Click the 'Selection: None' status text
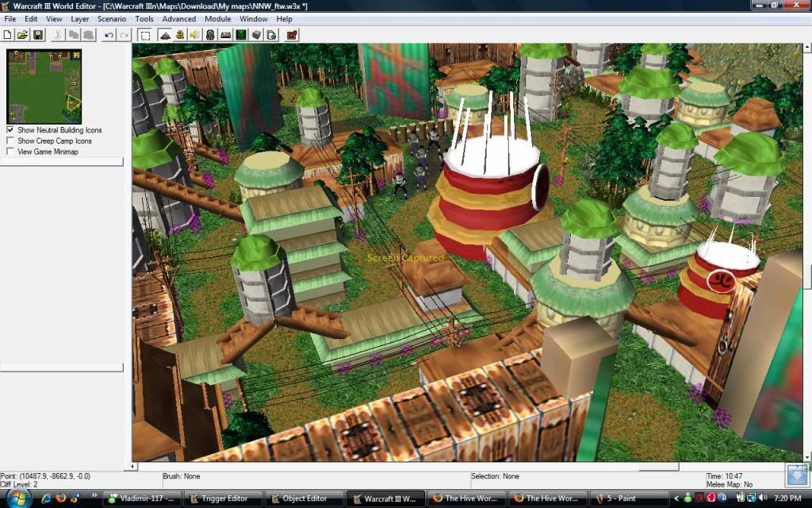 [x=495, y=476]
